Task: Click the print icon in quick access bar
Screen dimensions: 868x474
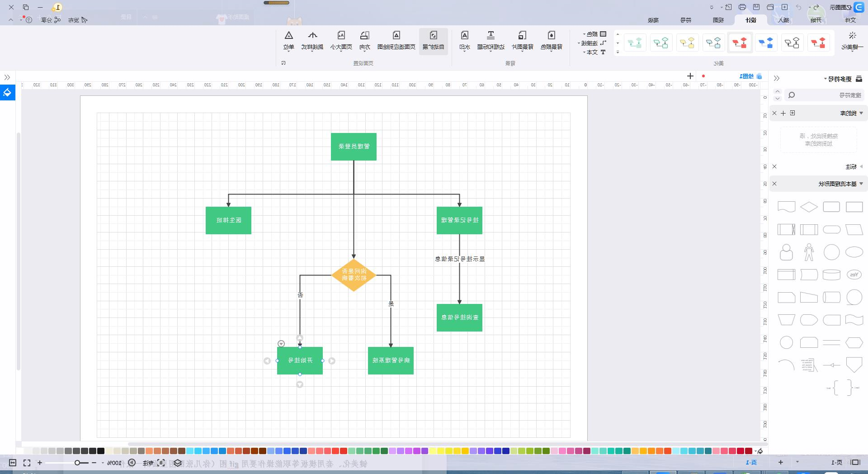Action: coord(742,7)
